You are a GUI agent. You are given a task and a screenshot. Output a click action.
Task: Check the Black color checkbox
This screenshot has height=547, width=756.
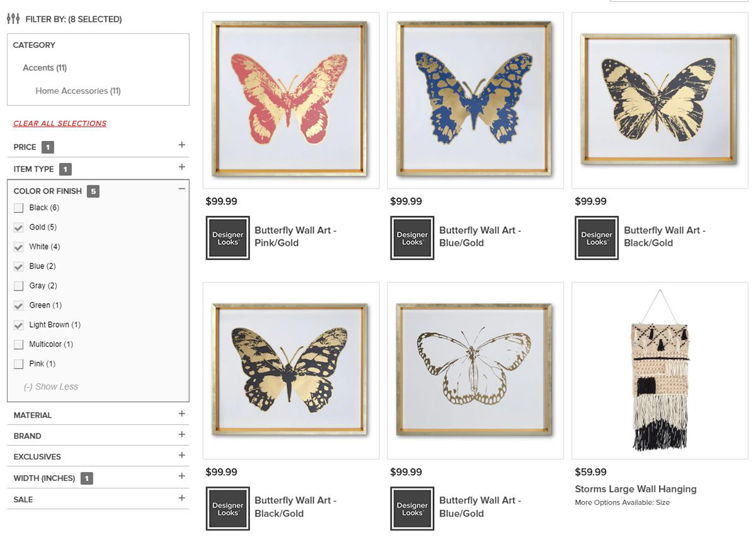tap(18, 208)
